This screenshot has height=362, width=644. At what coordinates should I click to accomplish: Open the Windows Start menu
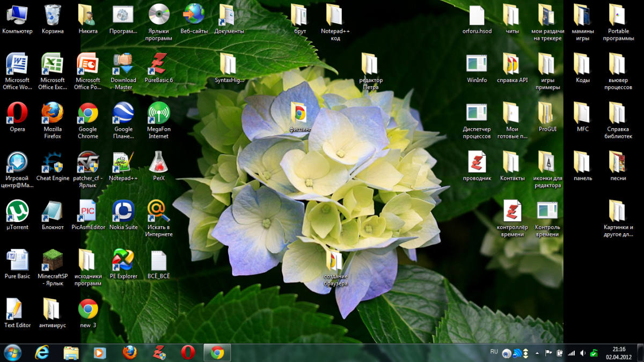pyautogui.click(x=12, y=352)
